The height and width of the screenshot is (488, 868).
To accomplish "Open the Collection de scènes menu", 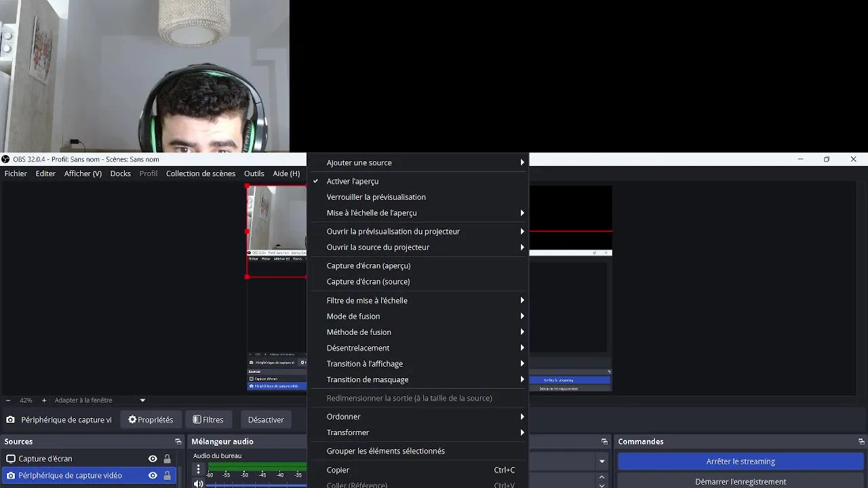I will 201,174.
